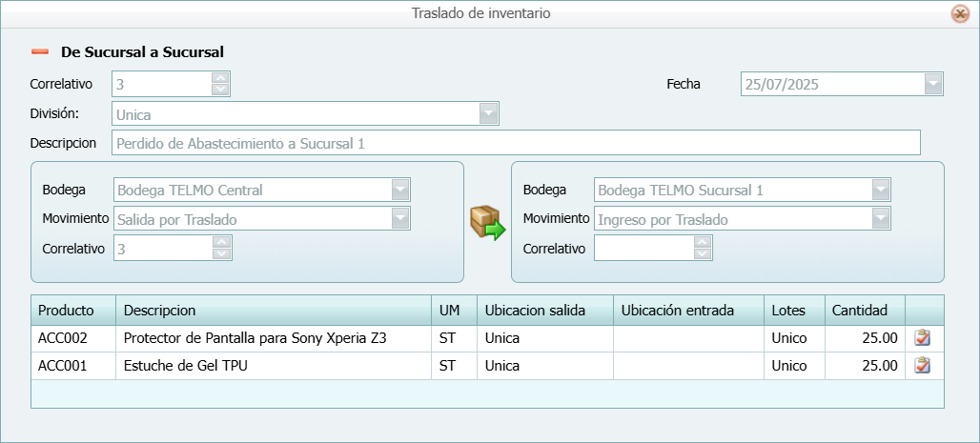Click Ubicacion salida Unica cell for ACC002
This screenshot has width=980, height=443.
coord(545,338)
